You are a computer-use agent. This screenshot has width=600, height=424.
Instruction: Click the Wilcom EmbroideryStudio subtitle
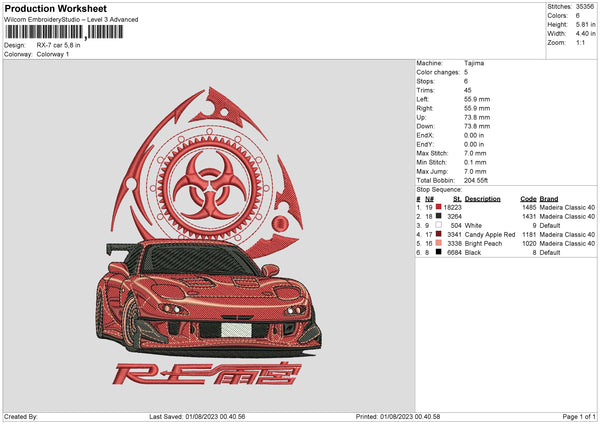[71, 20]
